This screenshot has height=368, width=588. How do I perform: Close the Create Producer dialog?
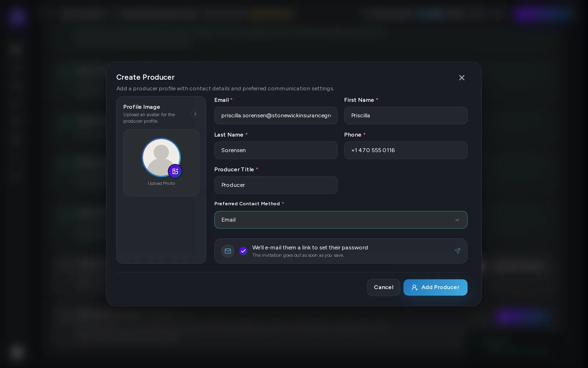click(x=462, y=78)
